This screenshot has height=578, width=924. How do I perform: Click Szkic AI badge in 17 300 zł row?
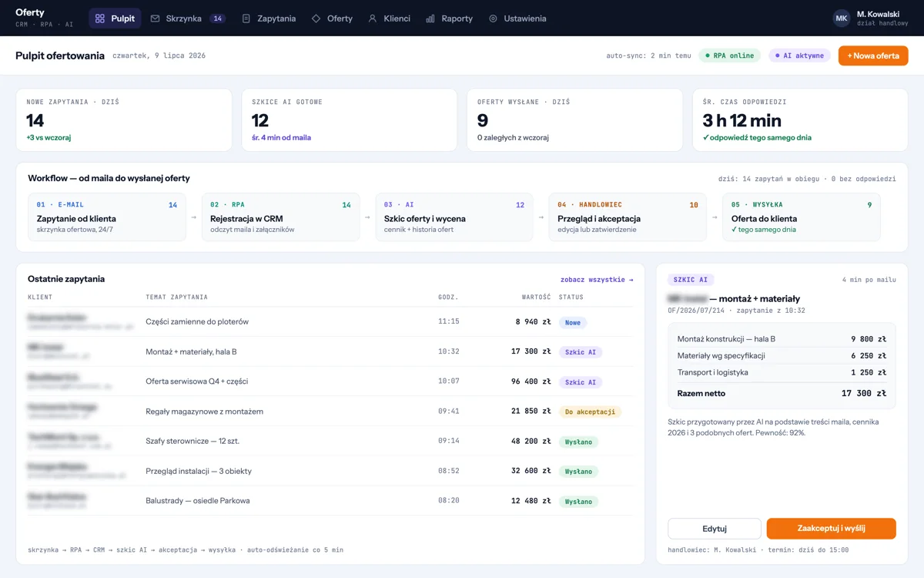pos(581,352)
